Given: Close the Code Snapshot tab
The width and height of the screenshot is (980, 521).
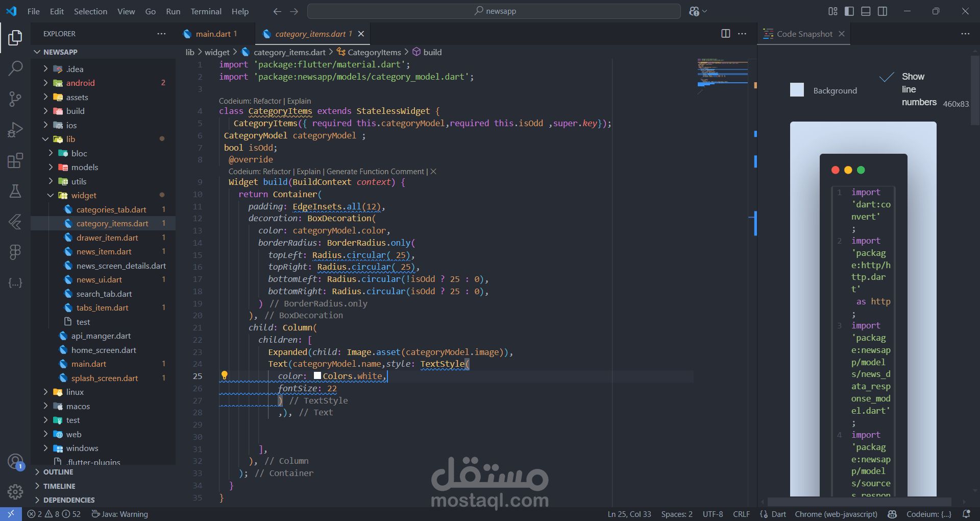Looking at the screenshot, I should click(842, 34).
